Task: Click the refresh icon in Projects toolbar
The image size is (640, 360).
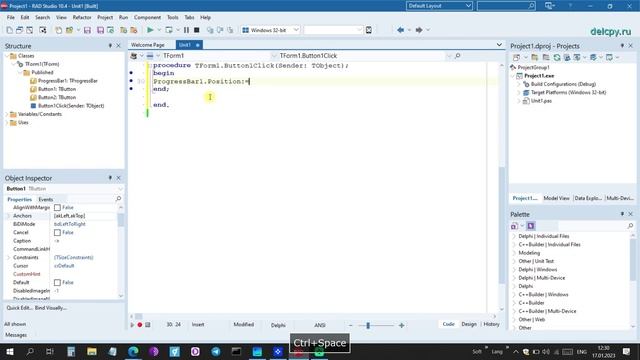Action: (557, 58)
